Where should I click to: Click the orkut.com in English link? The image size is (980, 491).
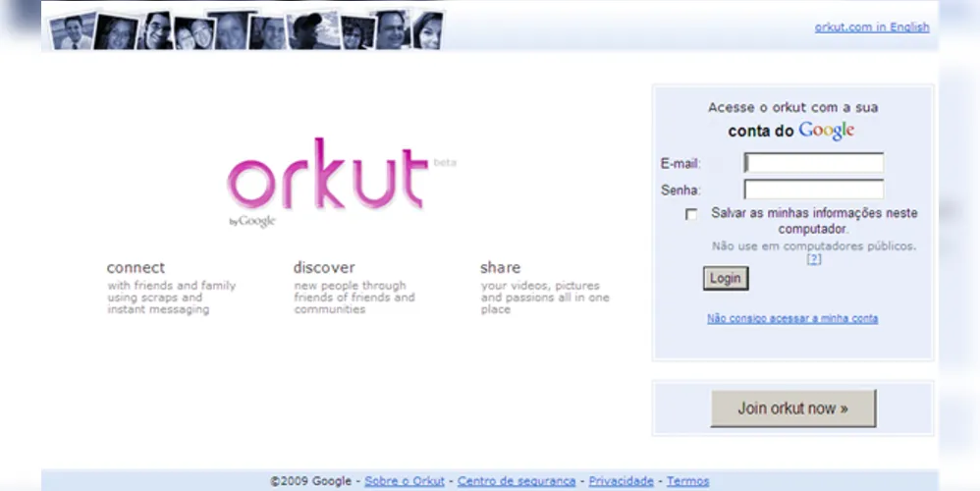872,27
